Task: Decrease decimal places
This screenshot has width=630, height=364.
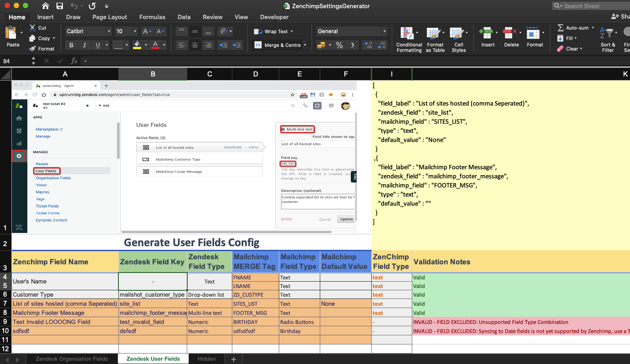Action: pos(382,45)
